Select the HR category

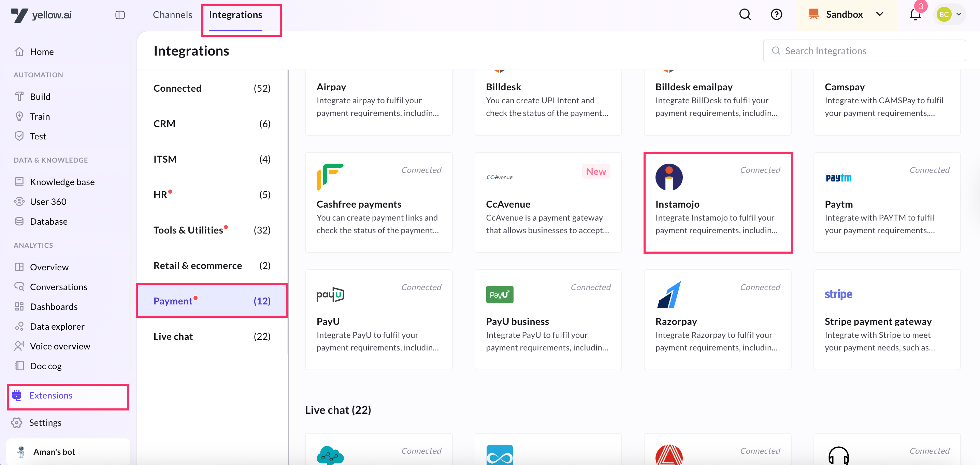[x=212, y=195]
